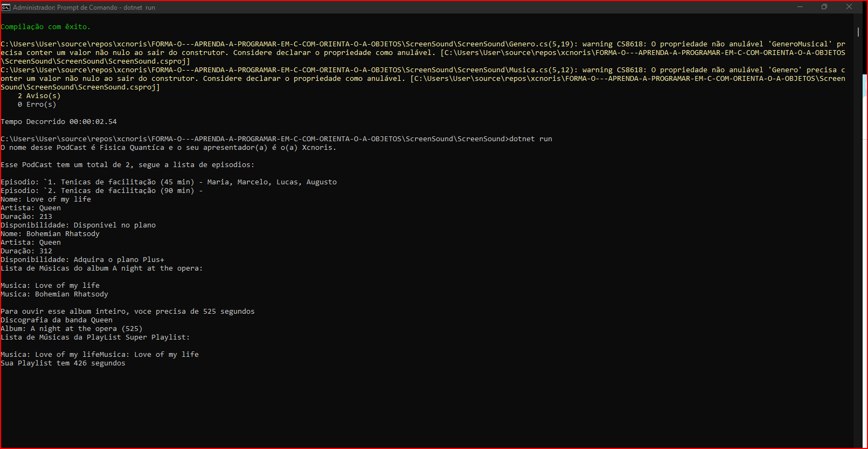
Task: Click the first 'Nome: Love of my life' line
Action: point(46,199)
